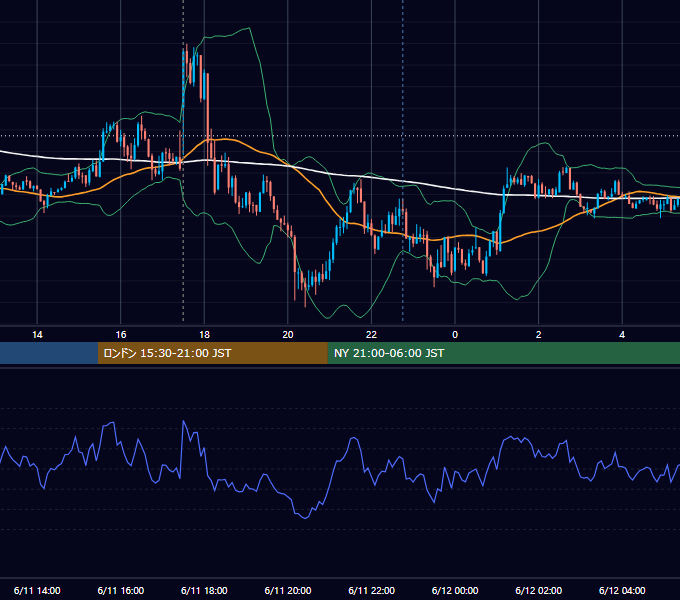This screenshot has width=680, height=600.
Task: Click the hour label 18 on price chart axis
Action: (204, 335)
